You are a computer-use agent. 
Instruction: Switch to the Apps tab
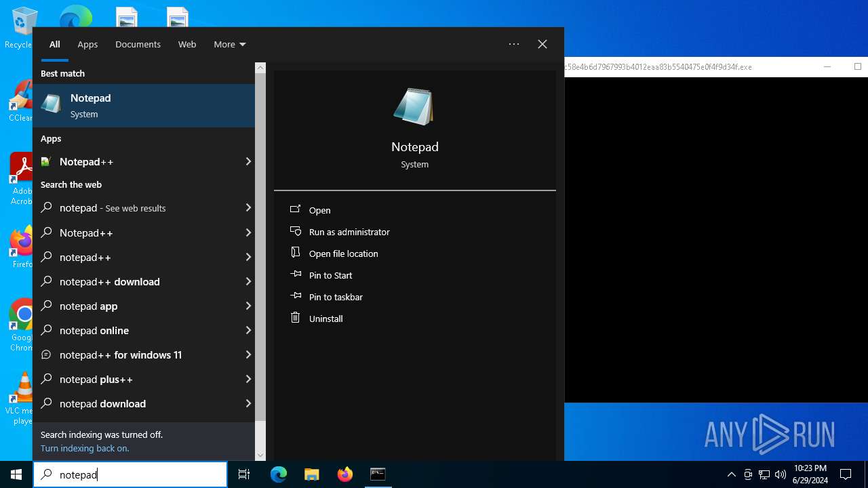point(87,44)
